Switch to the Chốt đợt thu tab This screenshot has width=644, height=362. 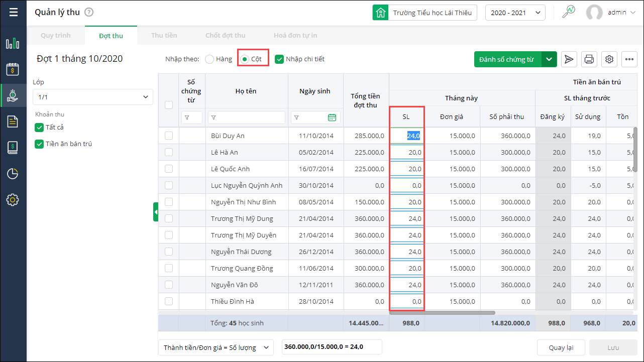click(x=226, y=36)
